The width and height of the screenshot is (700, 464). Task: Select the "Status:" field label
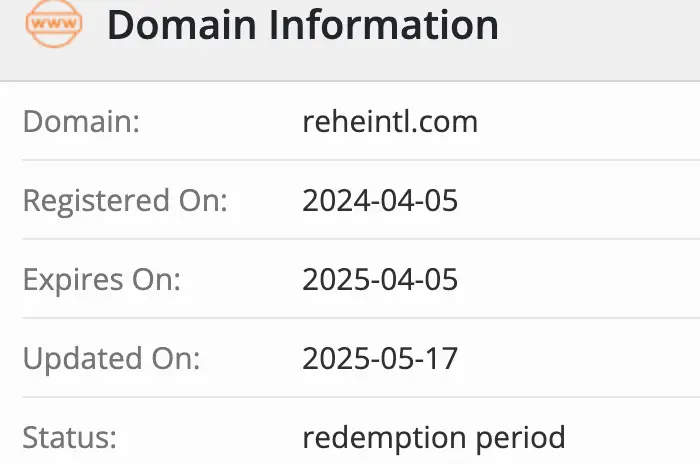pyautogui.click(x=70, y=437)
